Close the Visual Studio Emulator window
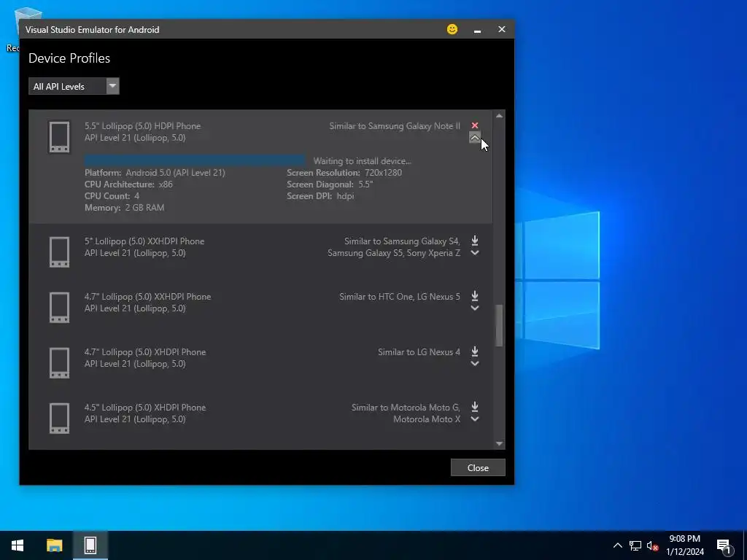This screenshot has height=560, width=747. tap(502, 29)
